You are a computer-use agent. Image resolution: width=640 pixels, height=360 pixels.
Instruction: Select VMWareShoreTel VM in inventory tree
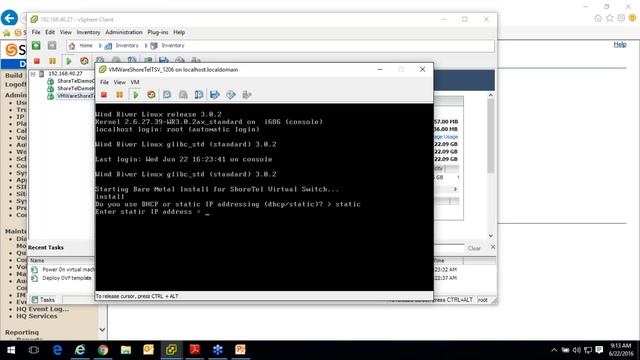tap(75, 96)
